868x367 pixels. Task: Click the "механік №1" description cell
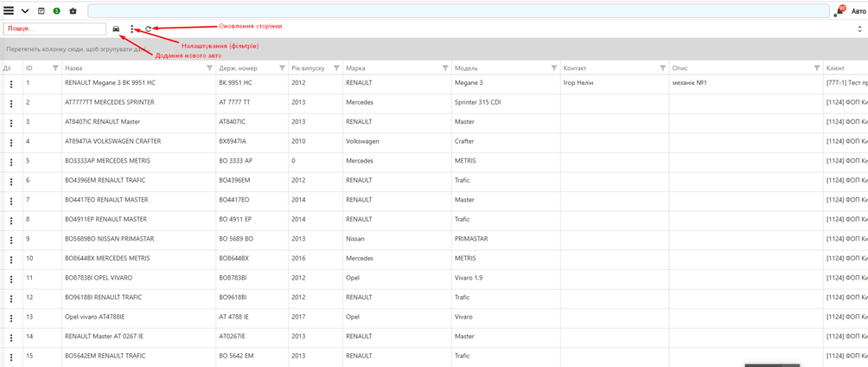click(745, 82)
